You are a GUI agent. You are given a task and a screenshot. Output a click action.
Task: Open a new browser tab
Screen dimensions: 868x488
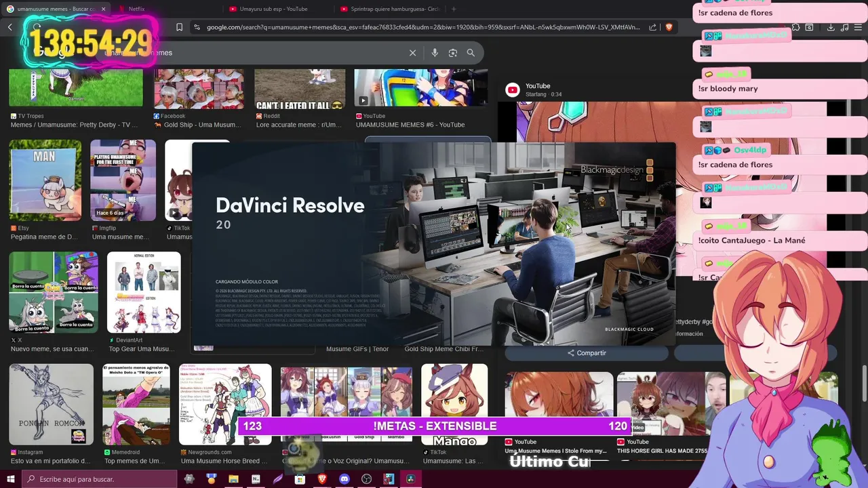coord(454,9)
